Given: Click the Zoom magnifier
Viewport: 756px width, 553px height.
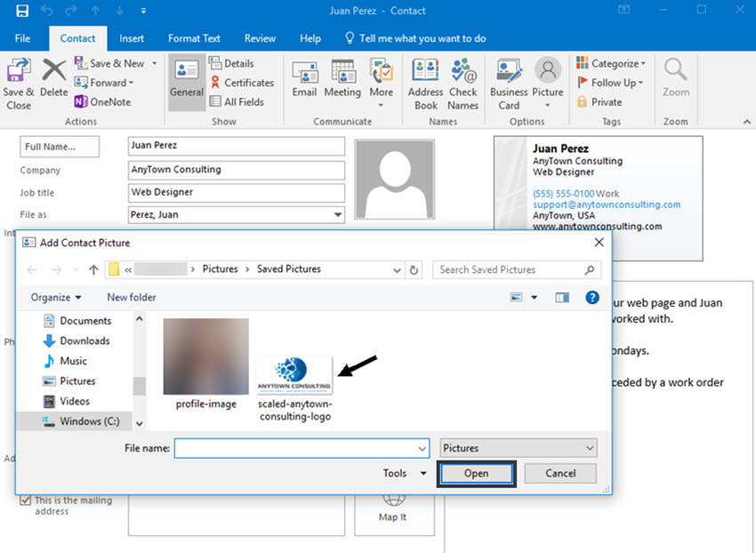Looking at the screenshot, I should tap(675, 77).
